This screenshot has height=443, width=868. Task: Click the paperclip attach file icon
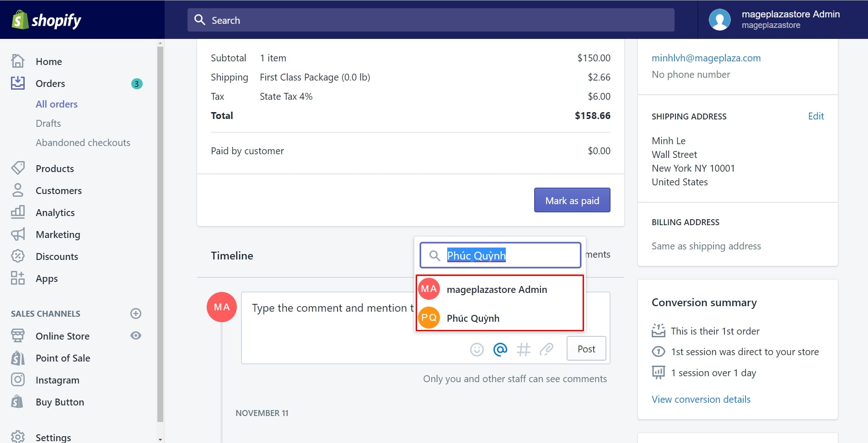pos(547,350)
